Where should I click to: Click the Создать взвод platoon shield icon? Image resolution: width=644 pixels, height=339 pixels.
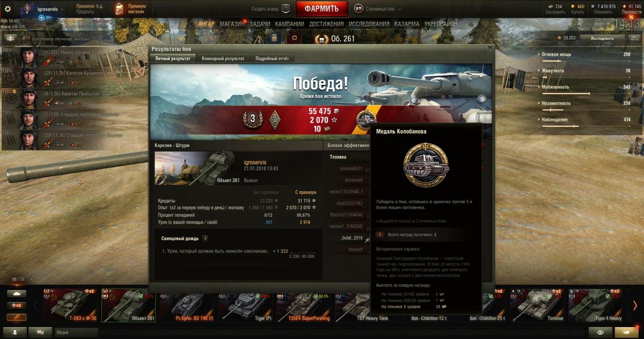286,9
